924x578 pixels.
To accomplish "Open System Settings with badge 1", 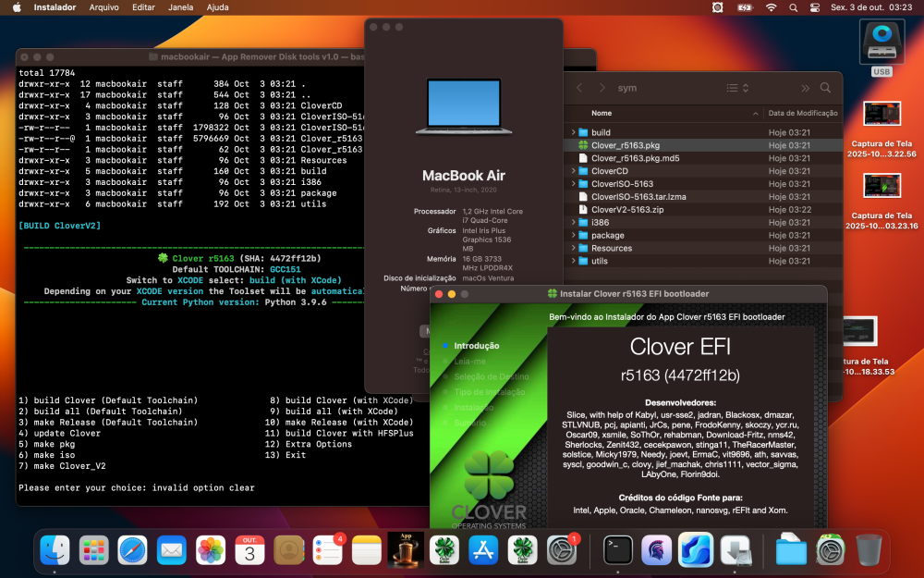I will click(x=561, y=550).
